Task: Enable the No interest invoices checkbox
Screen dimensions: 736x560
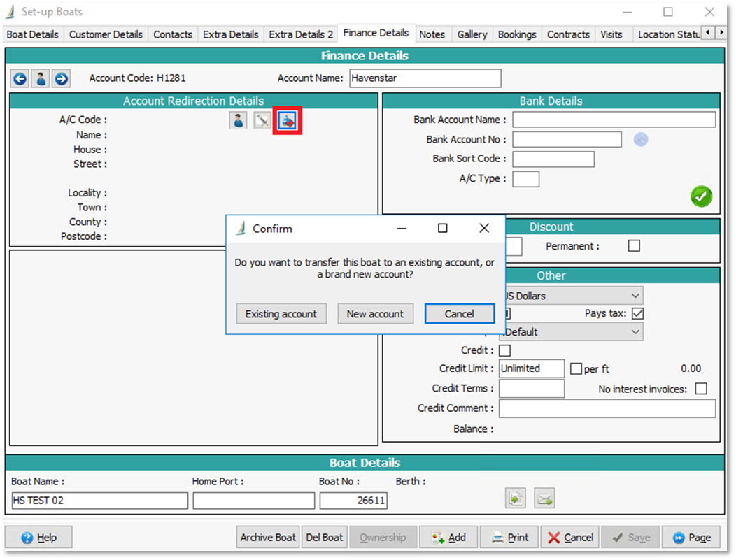Action: (x=701, y=389)
